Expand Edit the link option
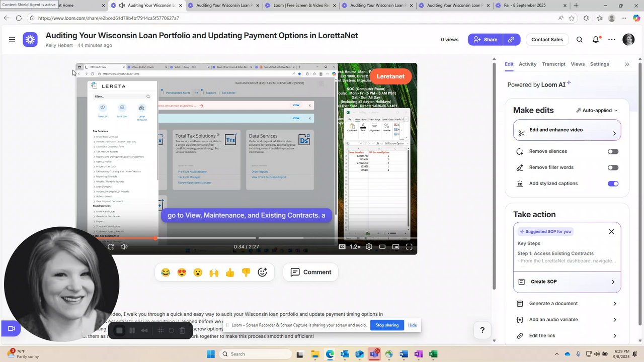The height and width of the screenshot is (362, 644). [x=567, y=336]
